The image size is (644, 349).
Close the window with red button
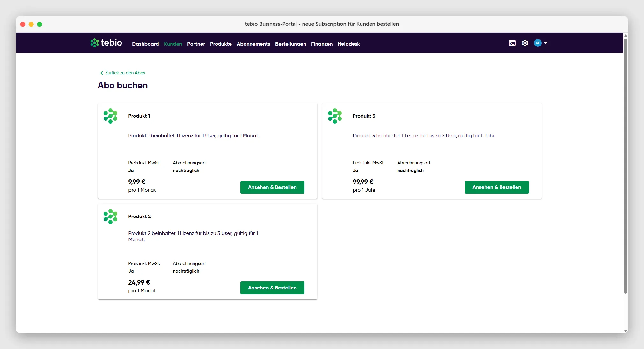23,24
